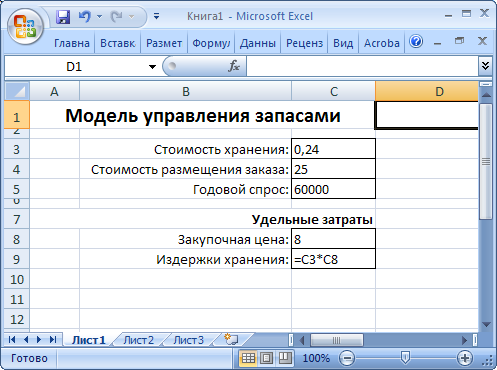Click the vertical scrollbar down arrow
Image resolution: width=497 pixels, height=370 pixels.
click(x=486, y=324)
